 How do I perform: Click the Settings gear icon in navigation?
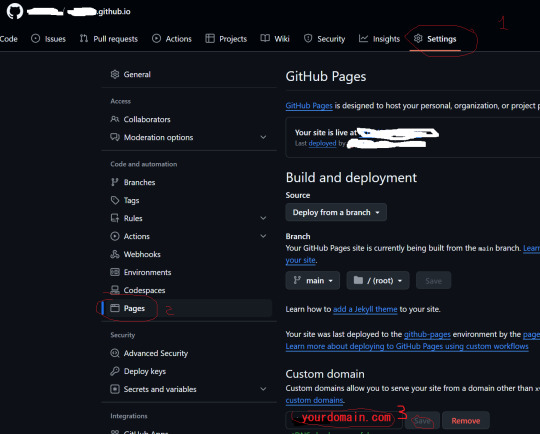pos(418,38)
